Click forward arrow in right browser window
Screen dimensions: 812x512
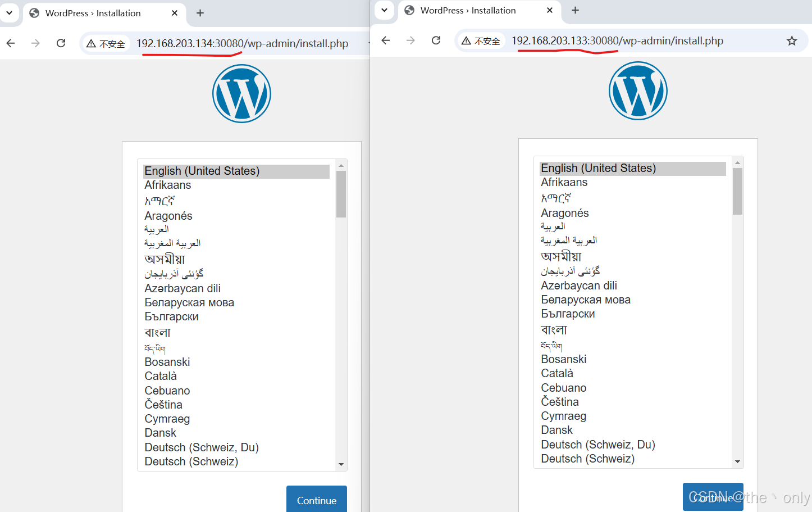pos(410,40)
